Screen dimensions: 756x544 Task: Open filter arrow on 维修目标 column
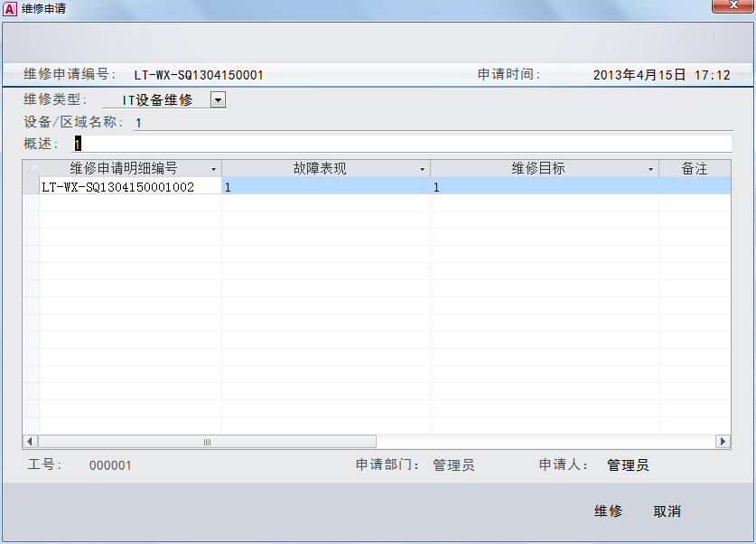point(650,169)
